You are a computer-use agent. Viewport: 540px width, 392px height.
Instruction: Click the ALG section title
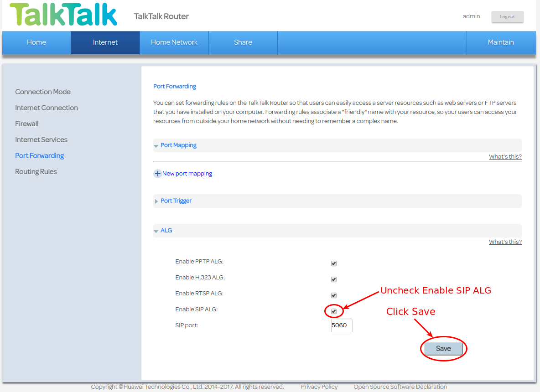(166, 231)
